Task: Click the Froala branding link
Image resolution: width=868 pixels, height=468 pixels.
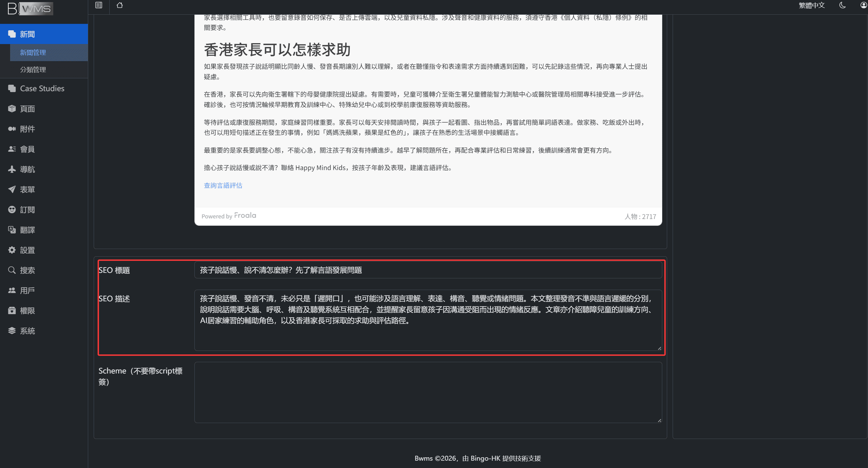Action: coord(245,215)
